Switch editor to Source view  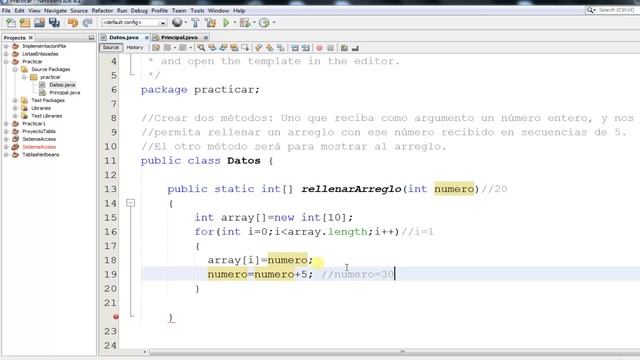(x=111, y=48)
